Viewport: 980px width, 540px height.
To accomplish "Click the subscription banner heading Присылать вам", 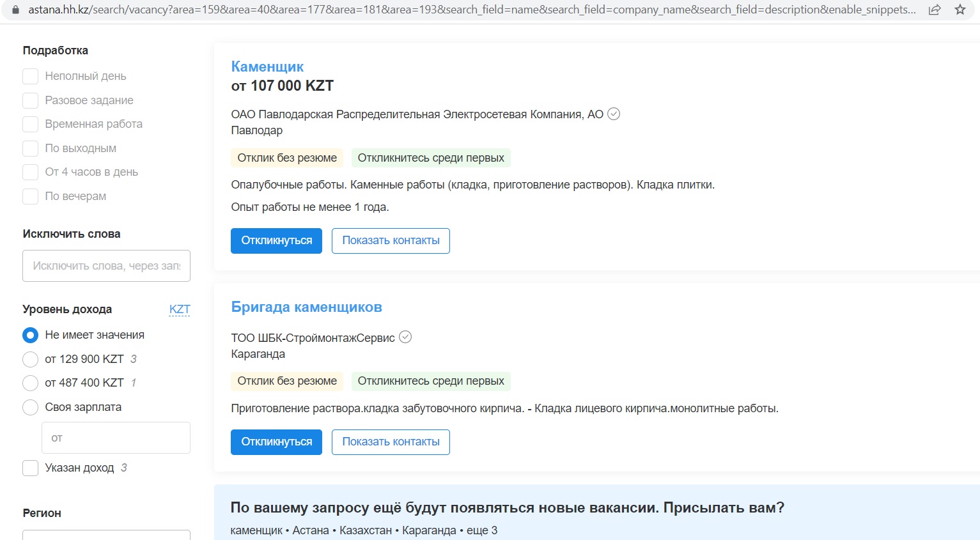I will pos(507,508).
